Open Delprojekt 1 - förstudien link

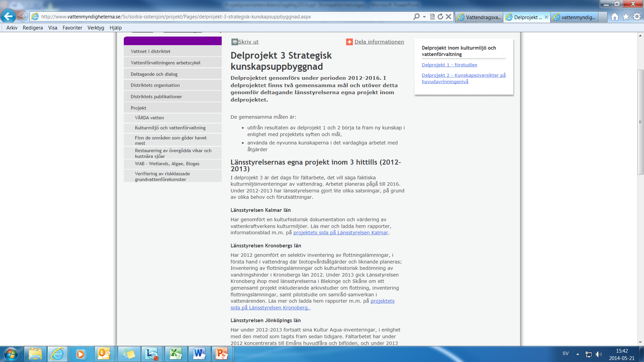tap(449, 65)
